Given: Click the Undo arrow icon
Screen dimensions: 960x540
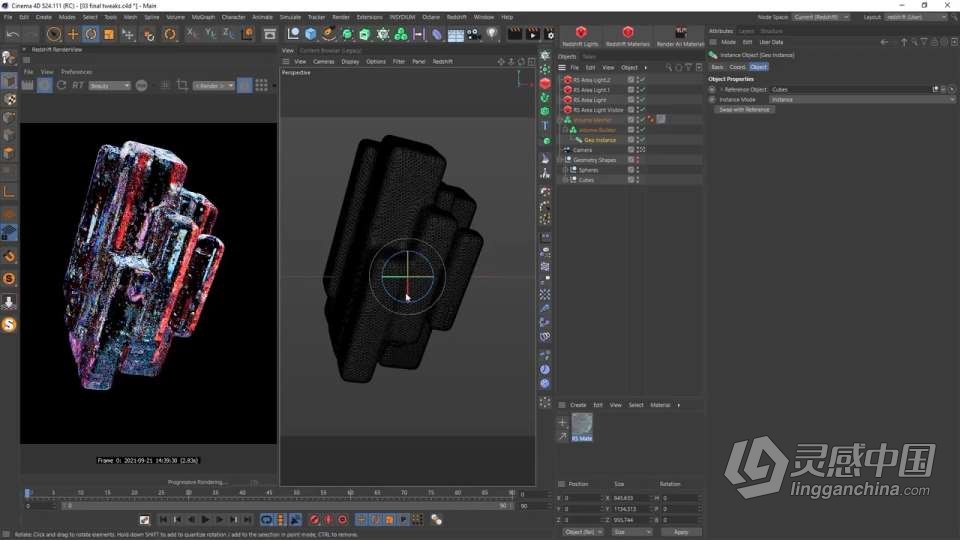Looking at the screenshot, I should coord(12,34).
